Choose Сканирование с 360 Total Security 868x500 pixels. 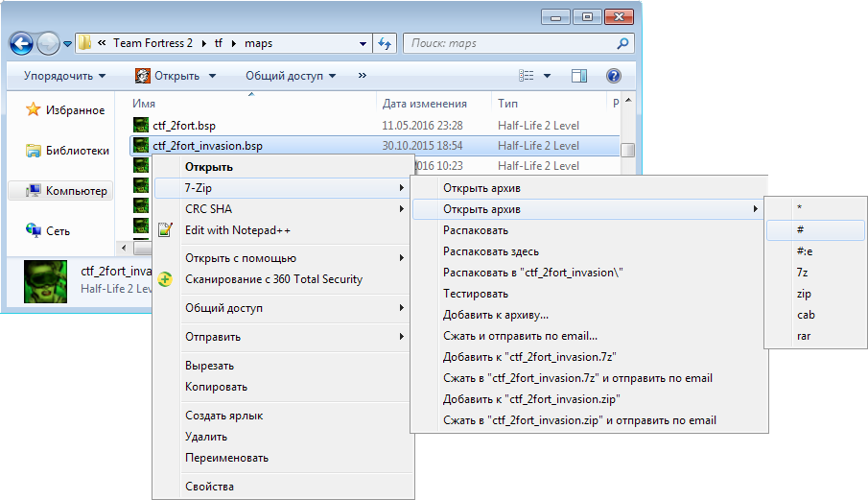point(282,279)
